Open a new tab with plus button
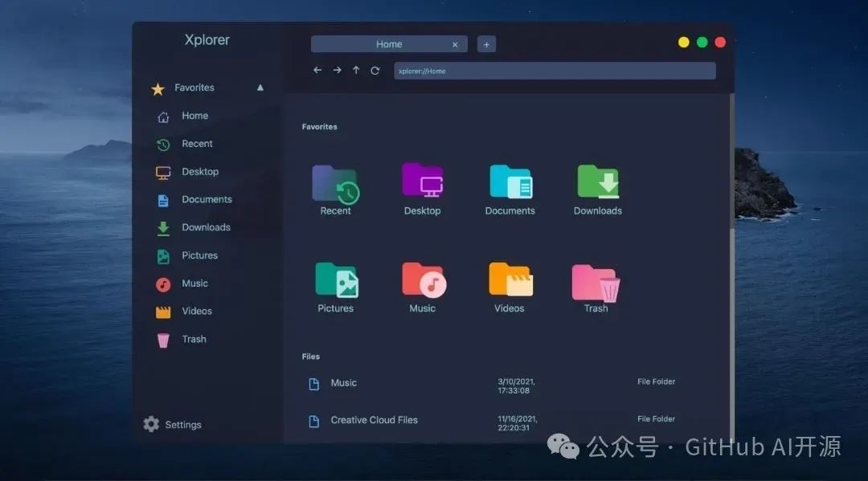 [x=486, y=44]
